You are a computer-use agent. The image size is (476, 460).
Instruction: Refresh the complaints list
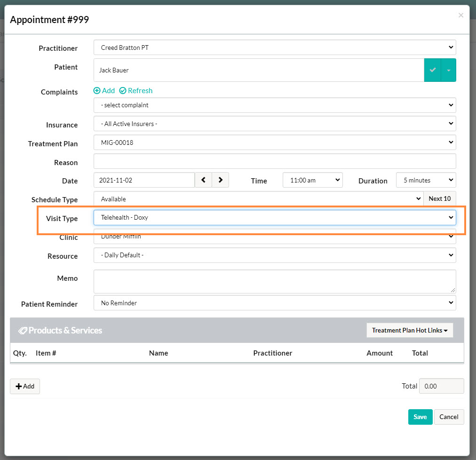tap(135, 91)
